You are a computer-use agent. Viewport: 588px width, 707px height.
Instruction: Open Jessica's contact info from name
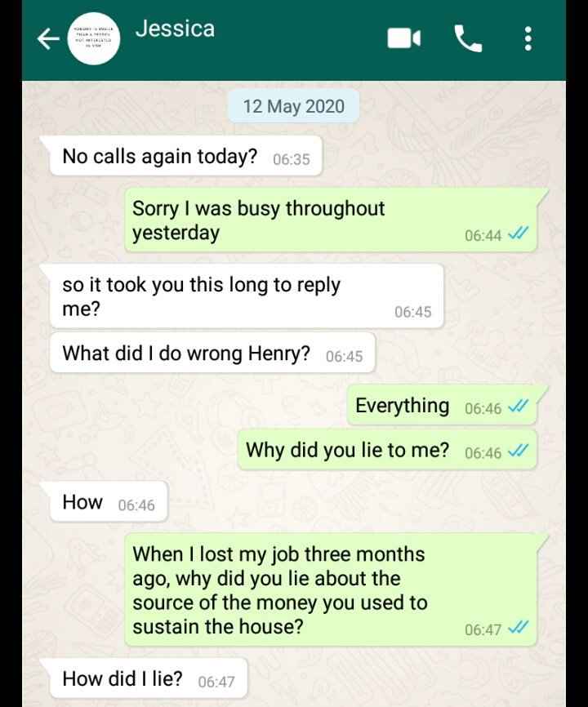click(x=175, y=29)
